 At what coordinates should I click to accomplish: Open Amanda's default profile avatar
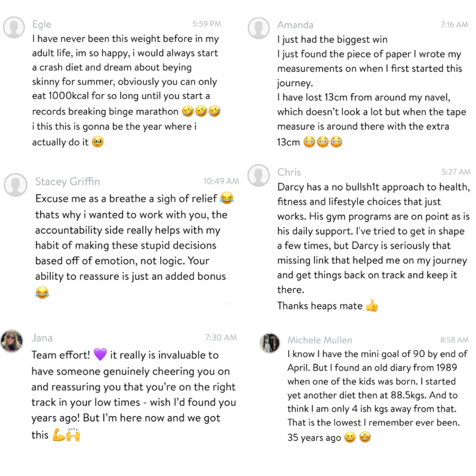[x=258, y=28]
